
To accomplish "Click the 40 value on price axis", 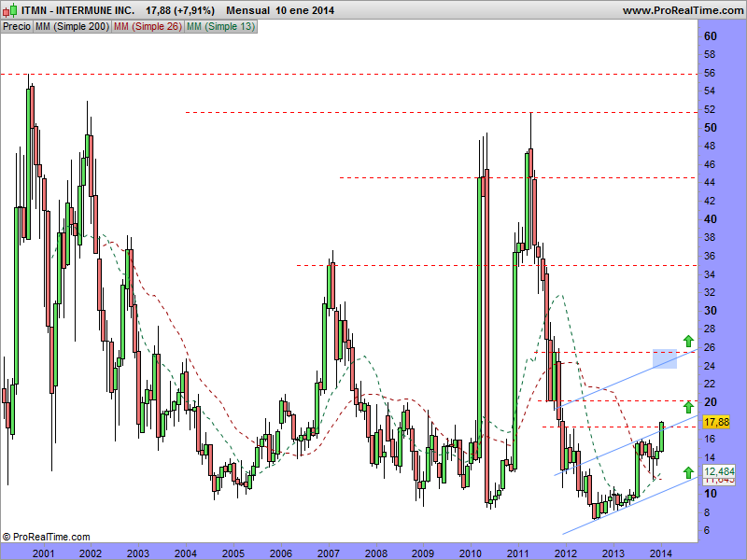I will pos(710,219).
